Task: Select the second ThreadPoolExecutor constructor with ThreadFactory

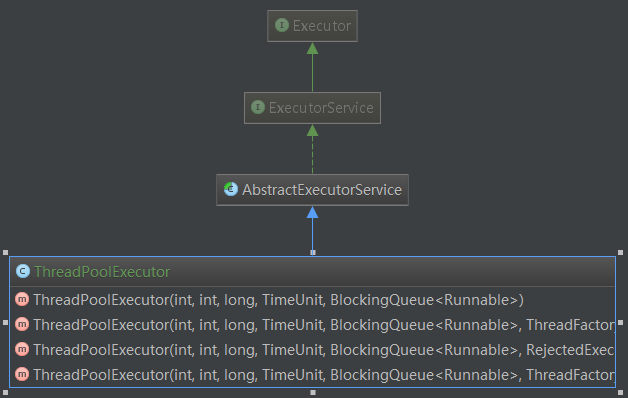Action: tap(312, 325)
